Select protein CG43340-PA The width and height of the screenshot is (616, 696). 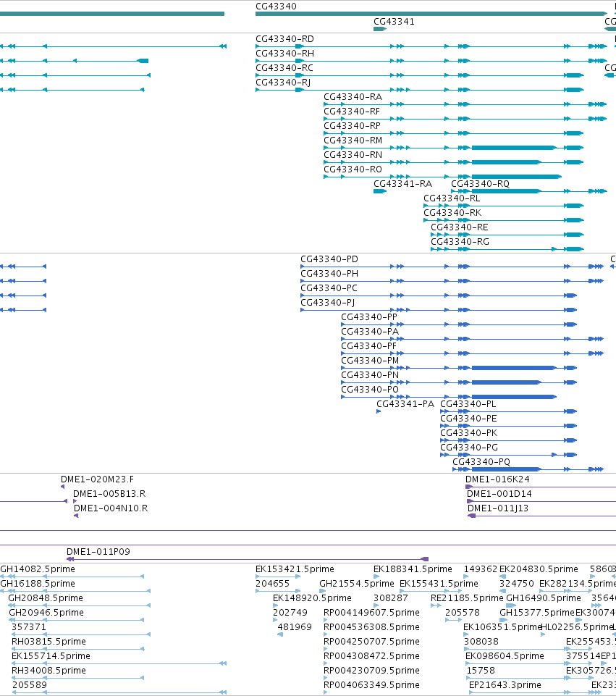370,332
